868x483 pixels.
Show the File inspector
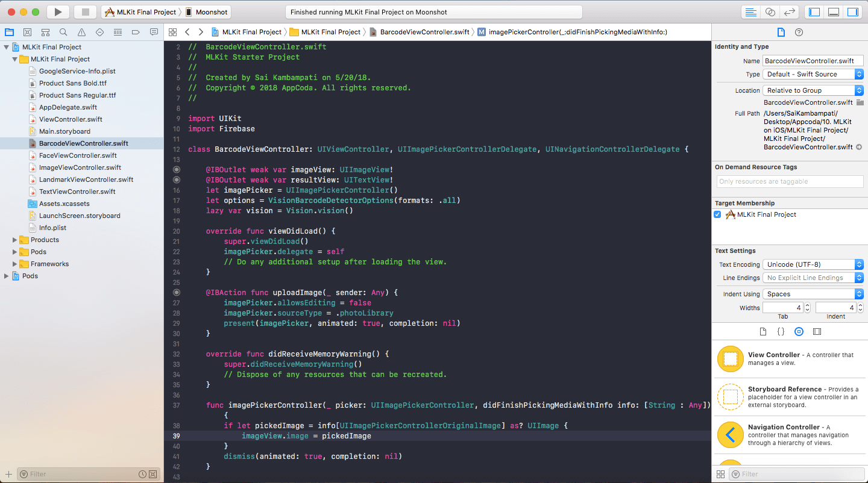781,32
